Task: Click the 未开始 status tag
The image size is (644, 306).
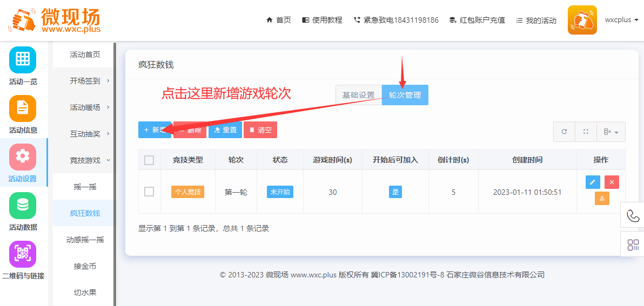Action: coord(280,192)
